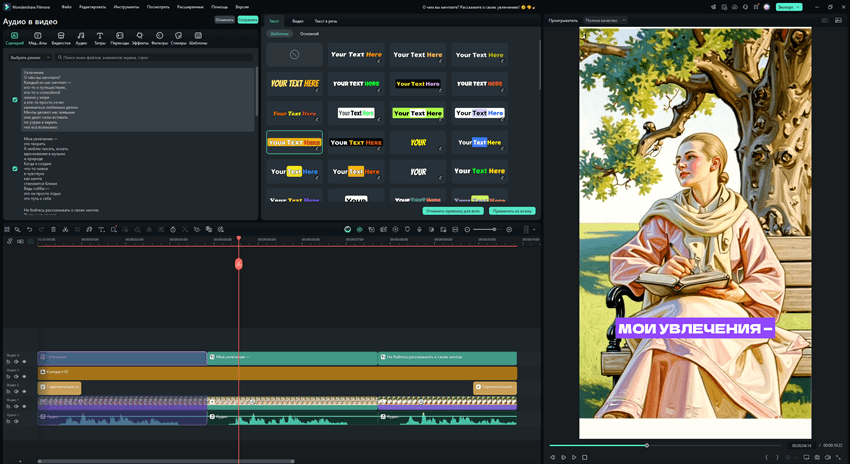Open the 'Выбрать режим' dropdown
The image size is (850, 464).
click(31, 58)
